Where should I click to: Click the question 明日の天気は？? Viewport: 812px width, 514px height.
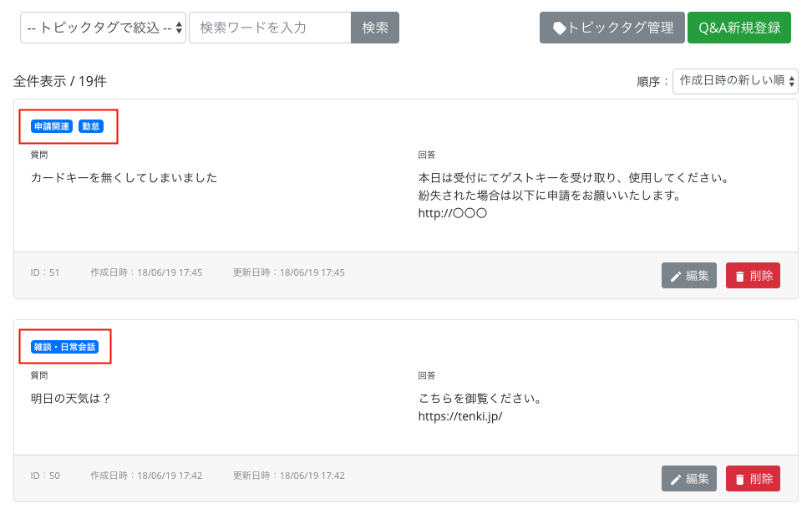[71, 398]
